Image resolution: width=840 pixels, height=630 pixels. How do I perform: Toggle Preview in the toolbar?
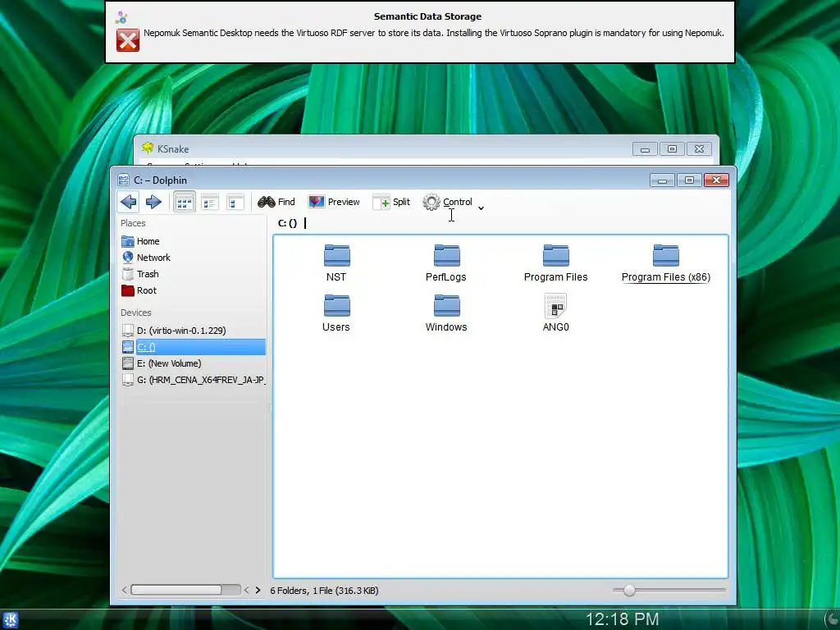[x=334, y=202]
